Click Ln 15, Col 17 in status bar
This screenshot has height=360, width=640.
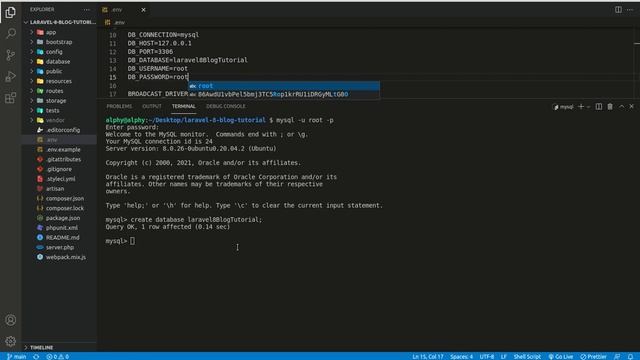click(427, 356)
